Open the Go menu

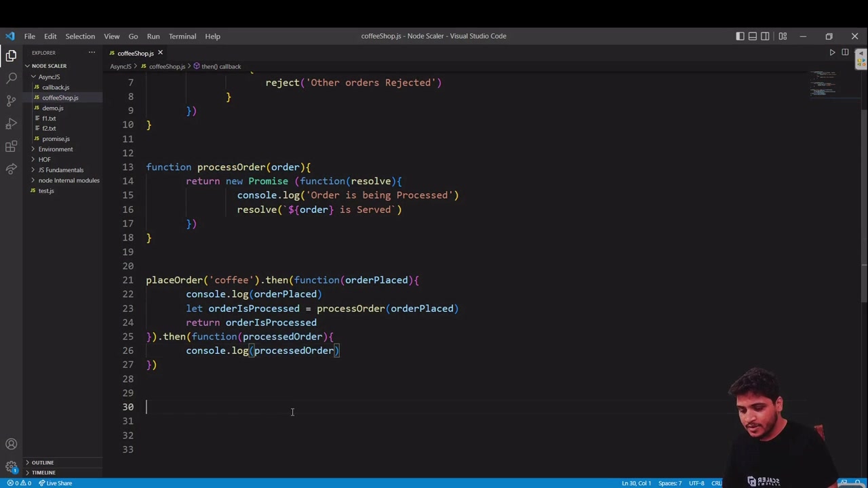point(133,36)
